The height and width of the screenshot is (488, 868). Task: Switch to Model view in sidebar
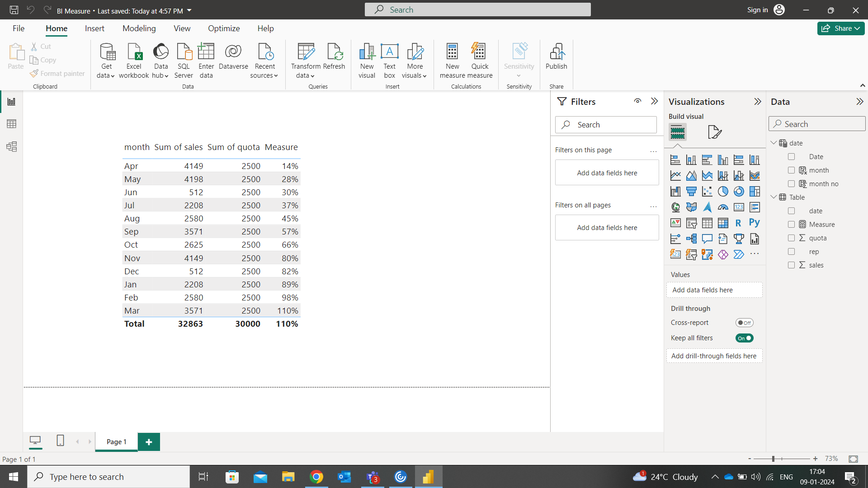tap(12, 146)
